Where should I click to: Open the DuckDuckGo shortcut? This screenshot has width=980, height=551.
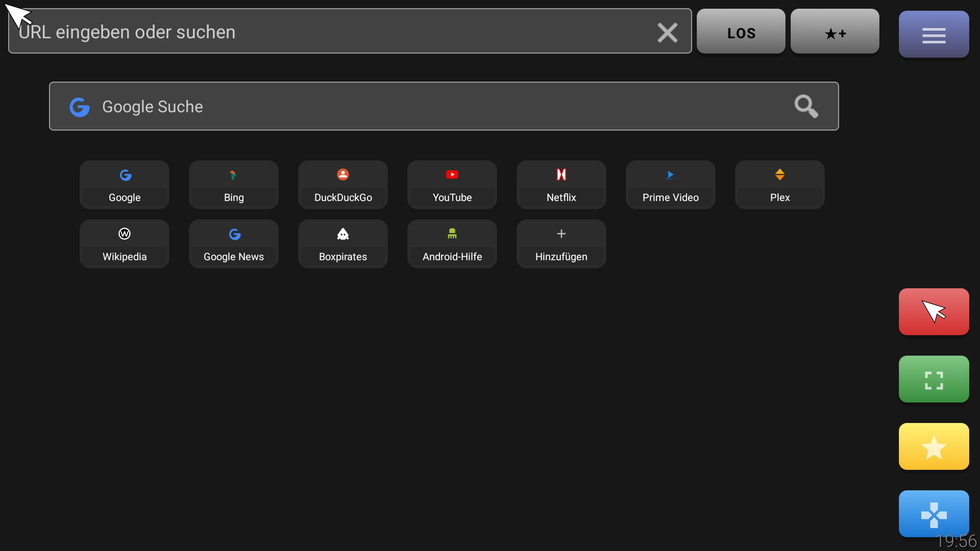(x=342, y=185)
